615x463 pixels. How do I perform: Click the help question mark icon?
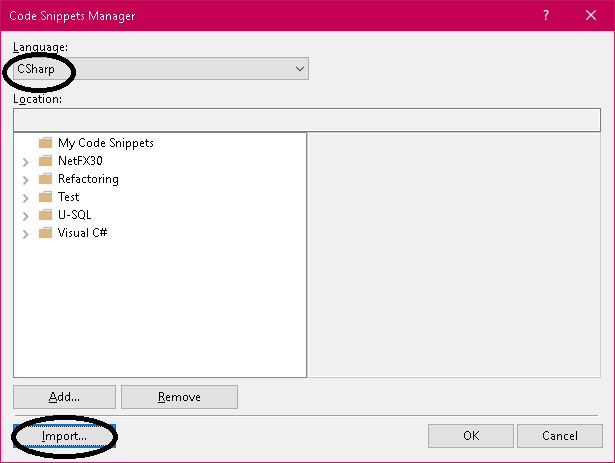pos(545,16)
